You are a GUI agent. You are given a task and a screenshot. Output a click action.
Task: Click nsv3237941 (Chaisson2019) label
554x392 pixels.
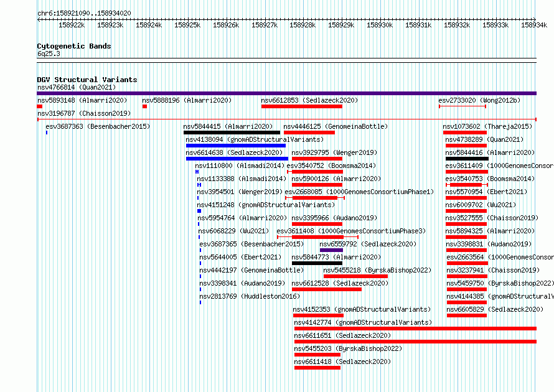tap(493, 270)
